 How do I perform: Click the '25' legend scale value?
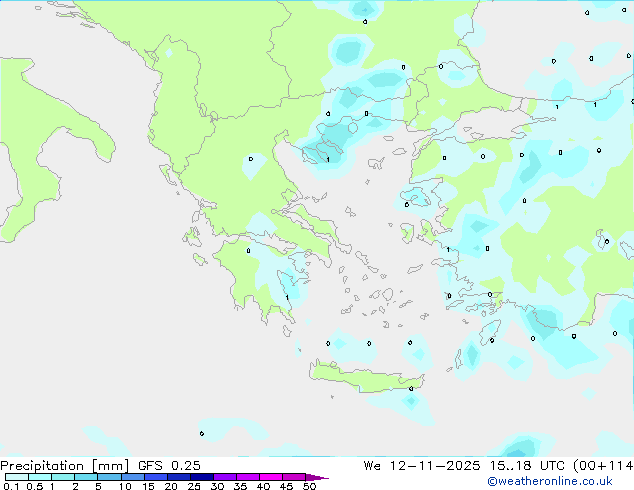coord(194,486)
